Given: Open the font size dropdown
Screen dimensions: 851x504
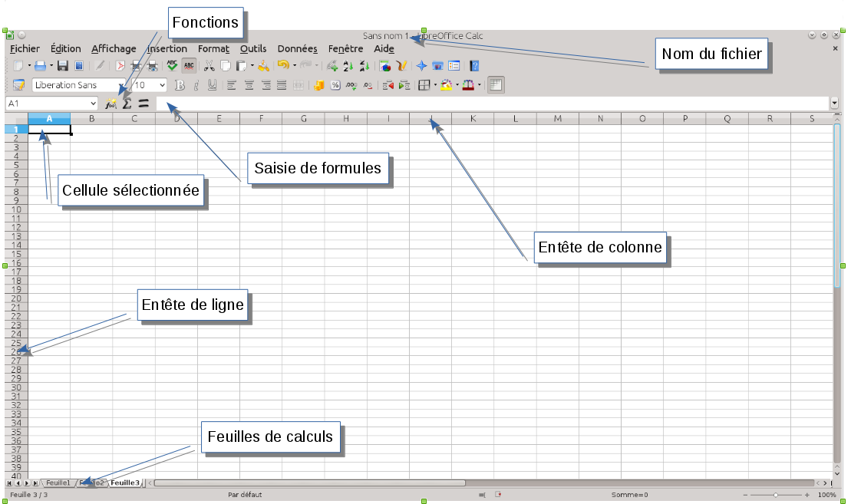Looking at the screenshot, I should coord(162,85).
